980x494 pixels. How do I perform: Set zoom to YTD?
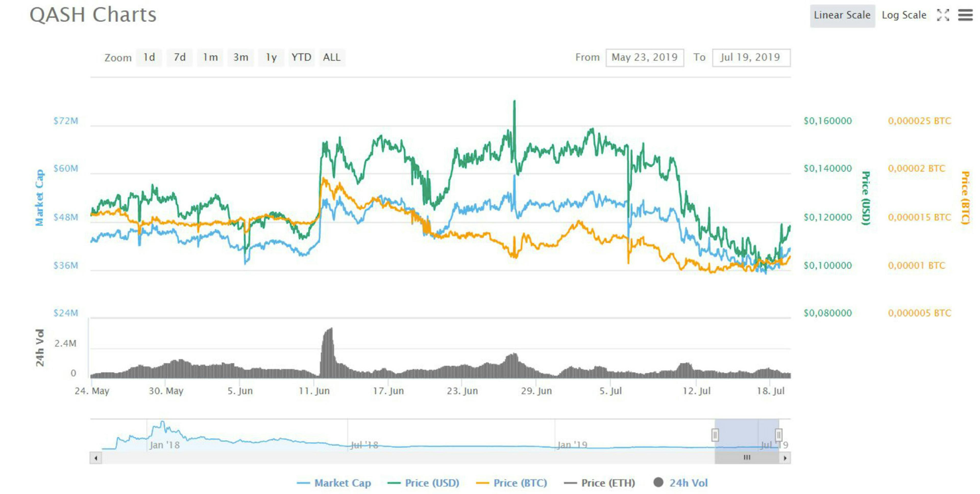point(301,57)
